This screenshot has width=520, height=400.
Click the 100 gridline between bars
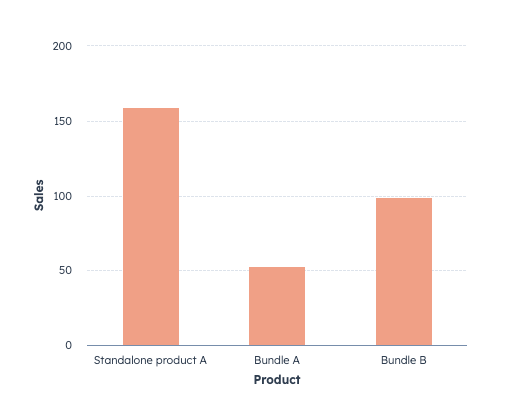tap(277, 196)
